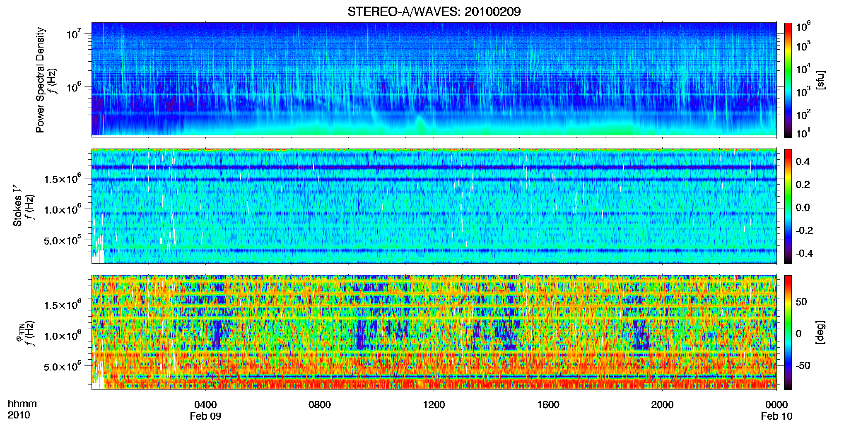
Task: Click the 1600 time axis label
Action: coord(548,405)
